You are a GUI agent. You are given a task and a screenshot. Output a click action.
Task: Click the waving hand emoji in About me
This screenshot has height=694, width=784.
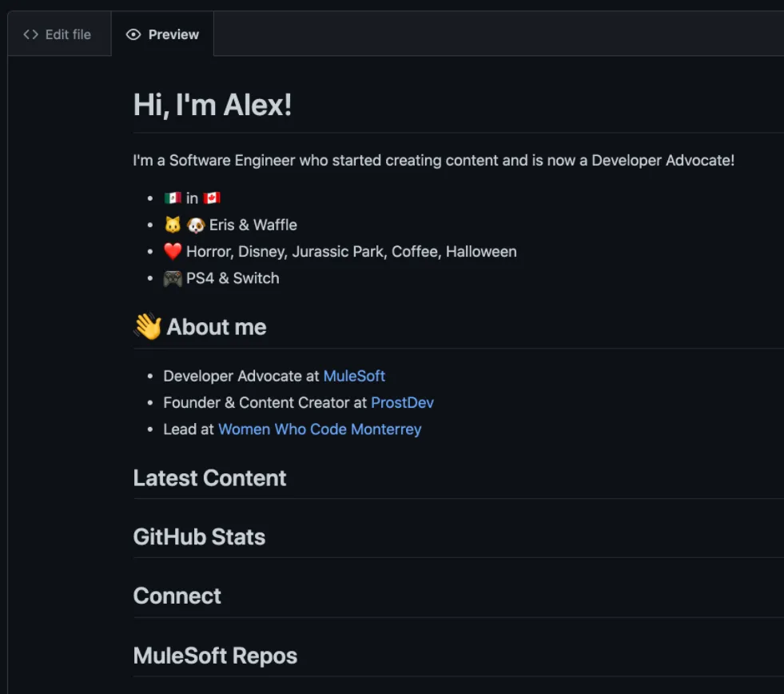[x=148, y=326]
